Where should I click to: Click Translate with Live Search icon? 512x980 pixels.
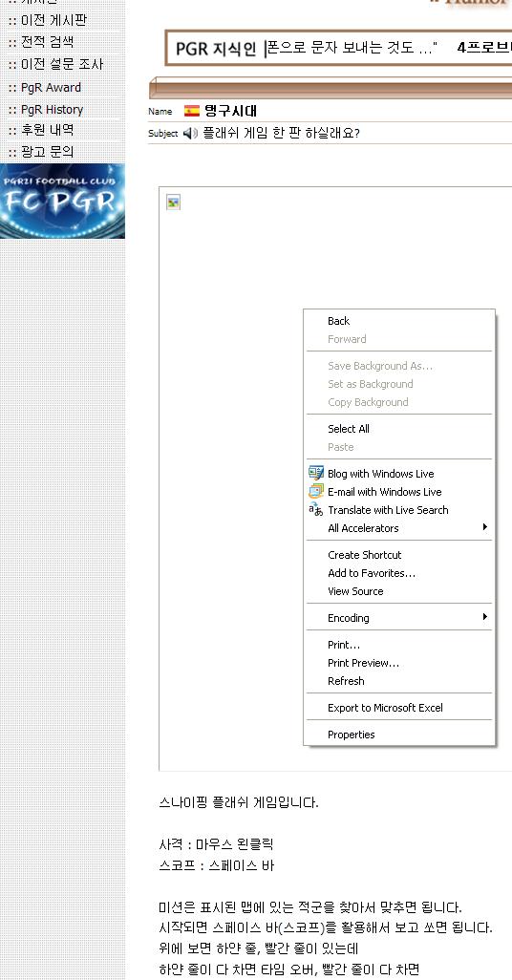click(316, 509)
